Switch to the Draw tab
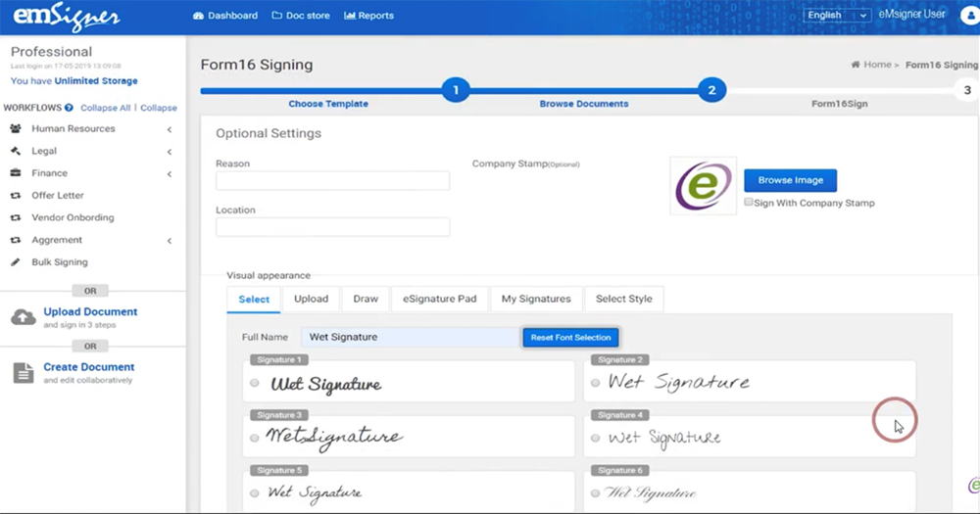980x514 pixels. coord(365,299)
